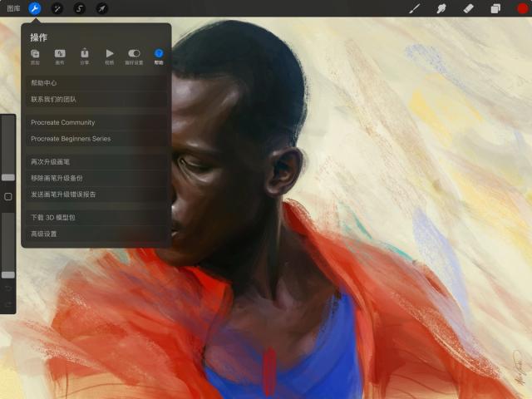Choose 再次升级画笔 option
This screenshot has height=399, width=532.
pyautogui.click(x=96, y=162)
